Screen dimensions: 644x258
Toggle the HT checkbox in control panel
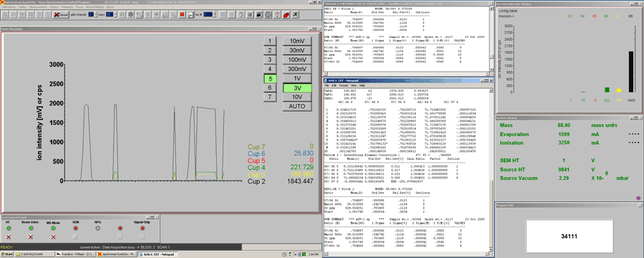8,237
